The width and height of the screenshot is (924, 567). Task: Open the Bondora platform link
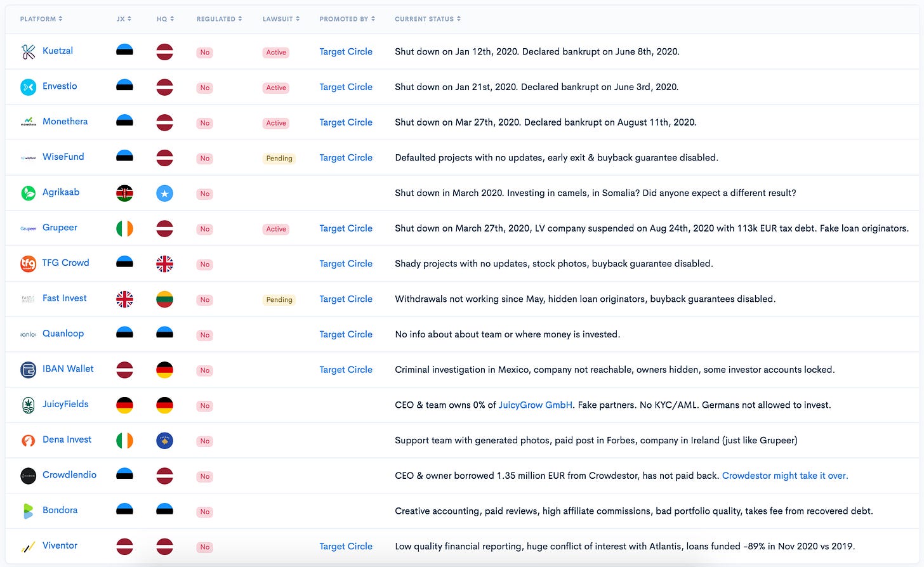tap(60, 510)
